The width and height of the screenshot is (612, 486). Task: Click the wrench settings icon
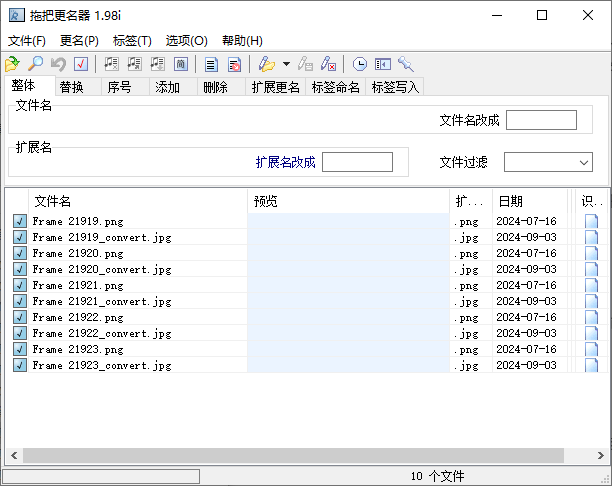pos(405,64)
